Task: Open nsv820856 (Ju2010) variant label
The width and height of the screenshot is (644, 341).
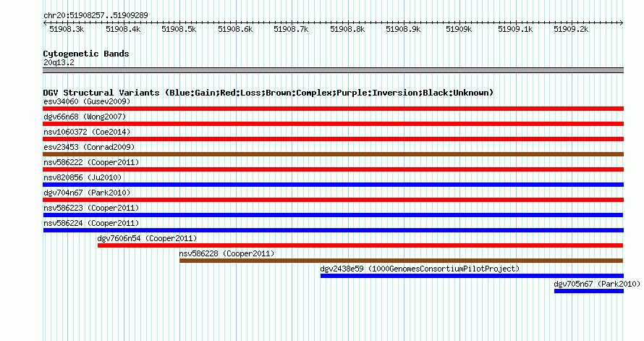Action: 82,177
